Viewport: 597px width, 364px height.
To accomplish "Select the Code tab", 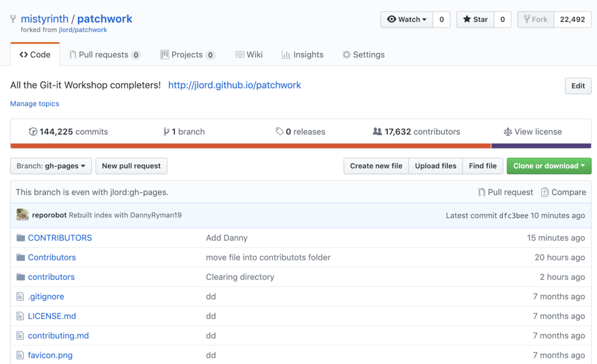I will pos(35,54).
